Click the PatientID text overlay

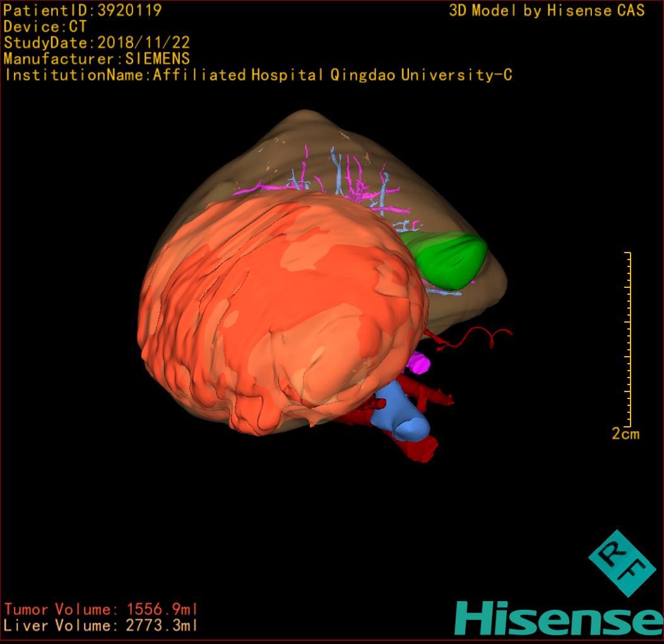[82, 10]
